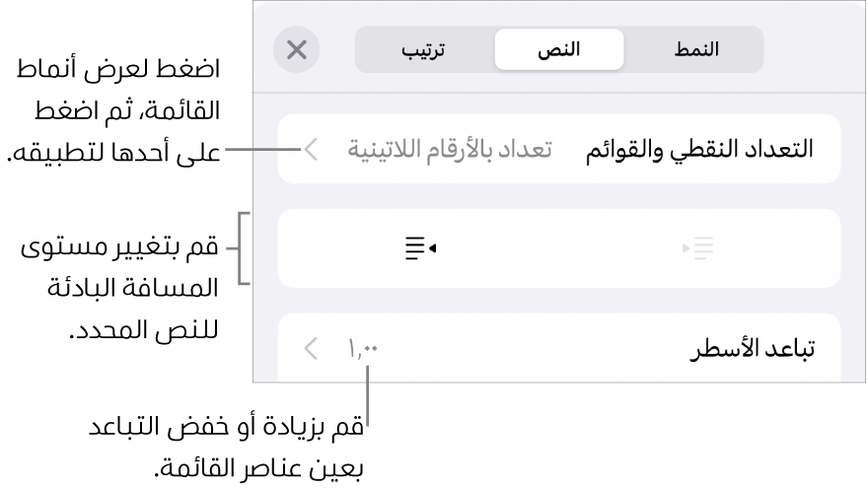Click the callout text about list item spacing
This screenshot has width=868, height=490.
tap(227, 445)
